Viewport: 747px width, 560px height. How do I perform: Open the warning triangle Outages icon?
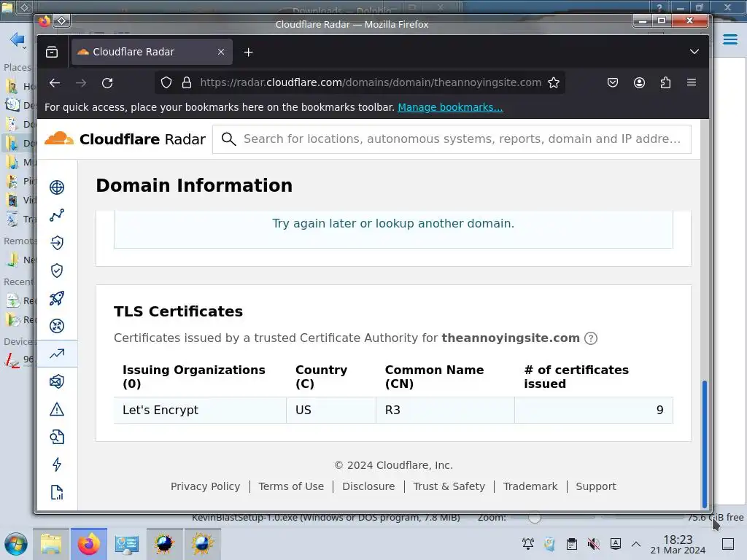(x=57, y=409)
